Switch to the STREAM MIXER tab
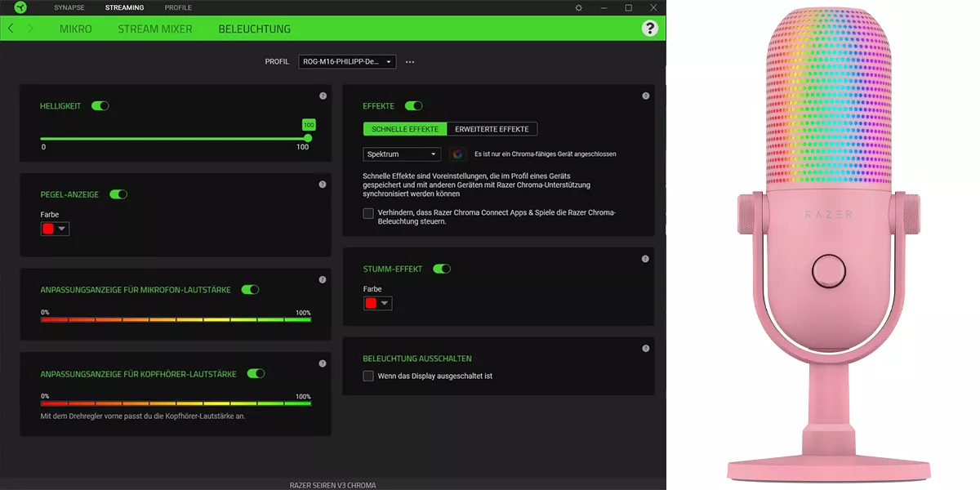Screen dimensions: 980x490 [155, 28]
